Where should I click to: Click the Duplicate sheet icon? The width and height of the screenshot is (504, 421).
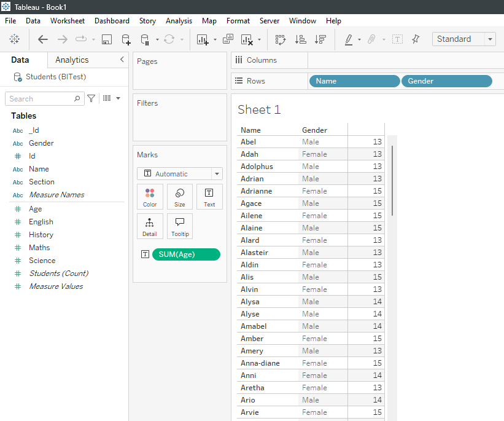[228, 39]
